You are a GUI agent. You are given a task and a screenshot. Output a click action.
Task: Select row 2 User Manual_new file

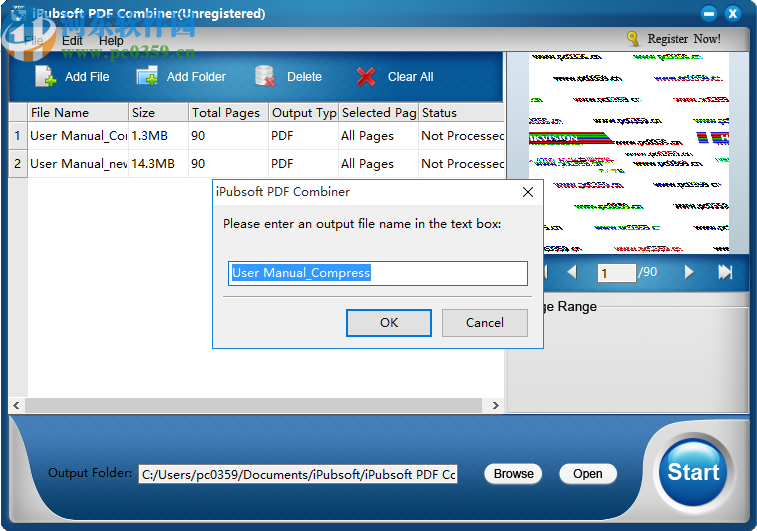pyautogui.click(x=78, y=164)
